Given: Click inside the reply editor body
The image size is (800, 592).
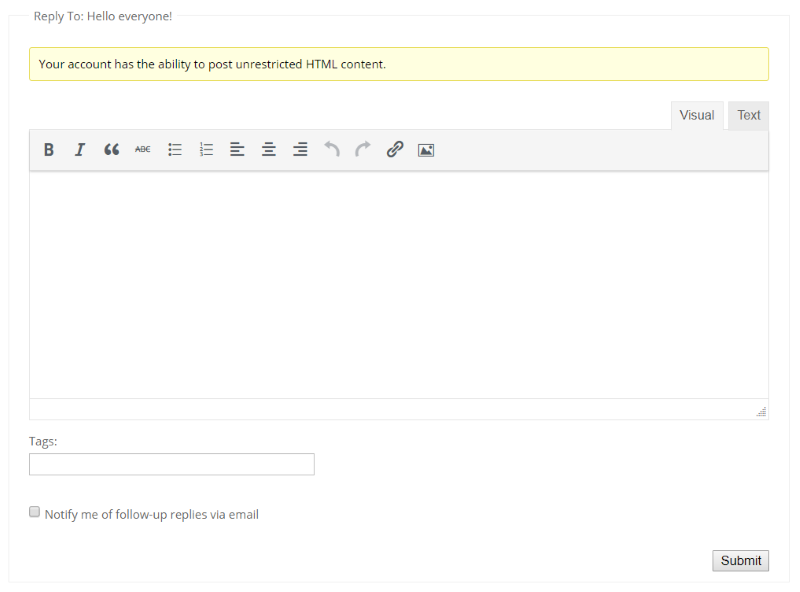Looking at the screenshot, I should pyautogui.click(x=399, y=285).
